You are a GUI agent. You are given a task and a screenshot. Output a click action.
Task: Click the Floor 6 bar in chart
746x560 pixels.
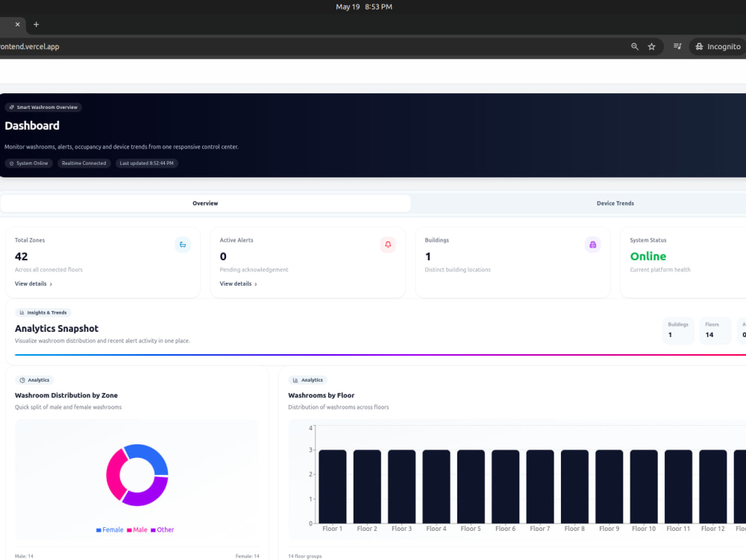pyautogui.click(x=505, y=486)
